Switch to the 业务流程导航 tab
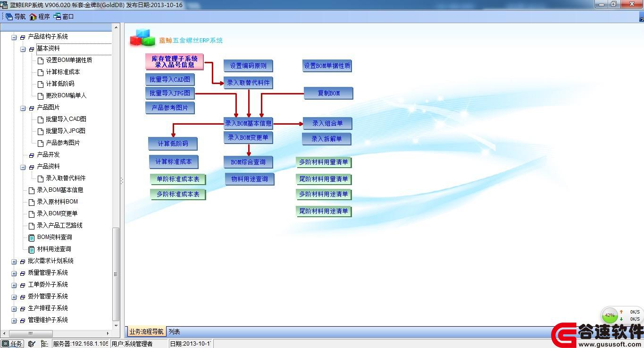The width and height of the screenshot is (644, 348). point(146,331)
